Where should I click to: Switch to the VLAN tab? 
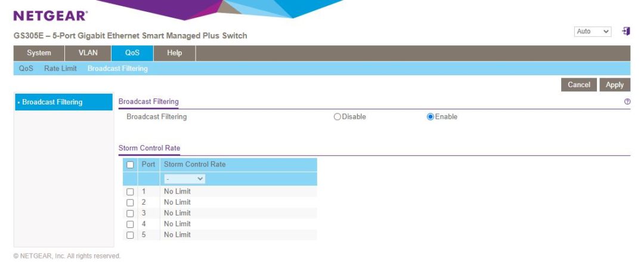coord(88,53)
